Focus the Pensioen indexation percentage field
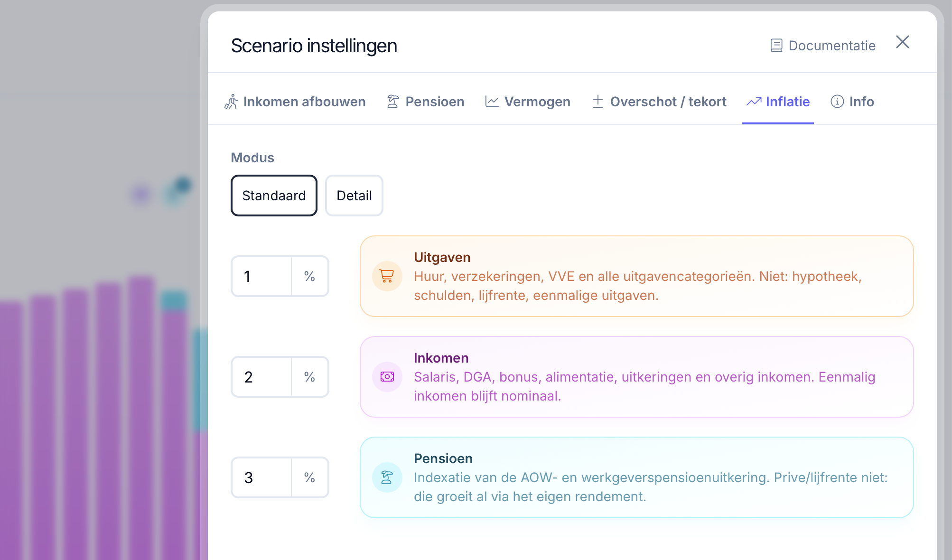 [261, 477]
